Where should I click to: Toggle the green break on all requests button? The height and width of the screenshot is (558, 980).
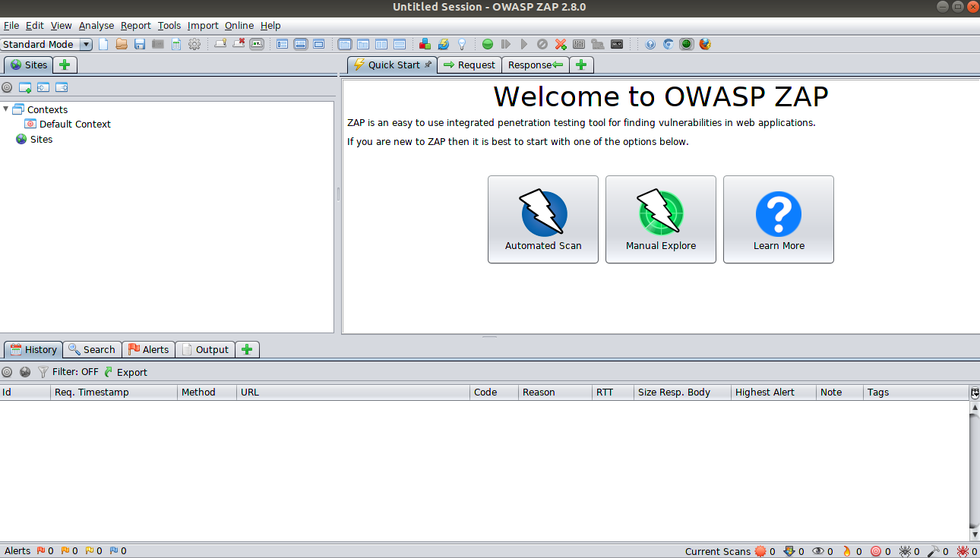(x=488, y=44)
